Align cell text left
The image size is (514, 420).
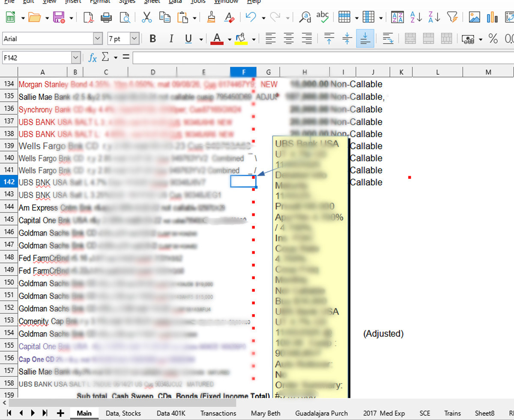point(270,39)
